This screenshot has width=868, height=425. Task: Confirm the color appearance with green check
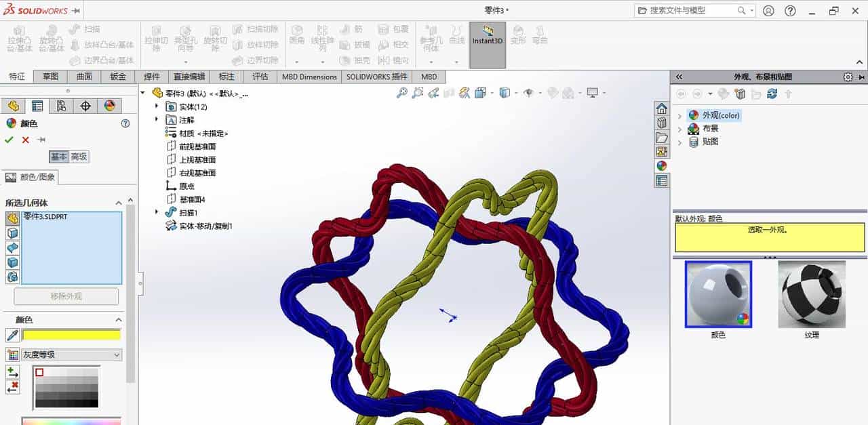[x=7, y=140]
